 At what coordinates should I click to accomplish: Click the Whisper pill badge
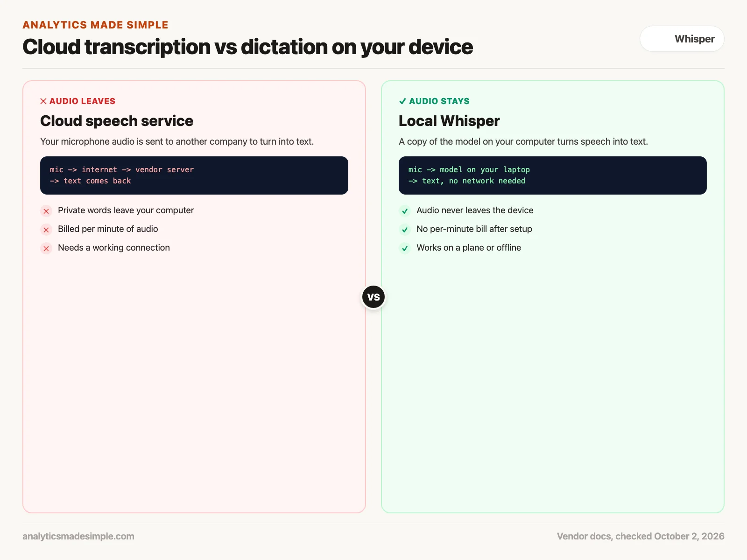(x=682, y=39)
